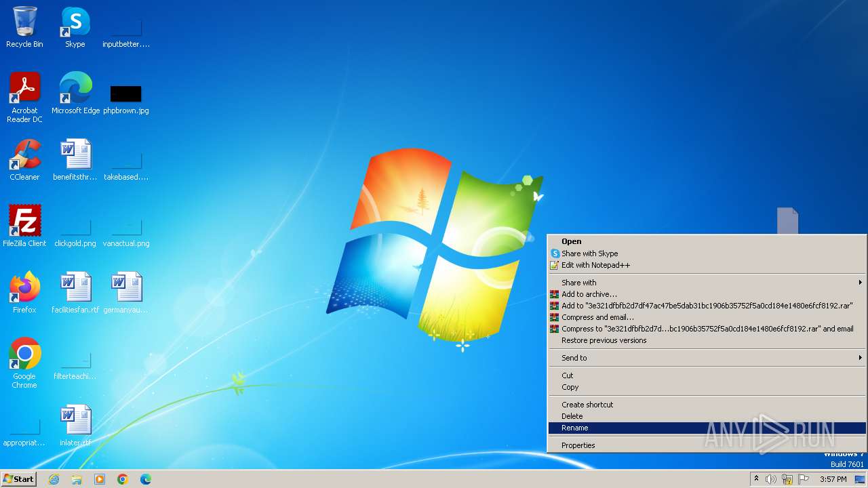Select the Google Chrome desktop shortcut
Viewport: 868px width, 488px height.
coord(24,363)
